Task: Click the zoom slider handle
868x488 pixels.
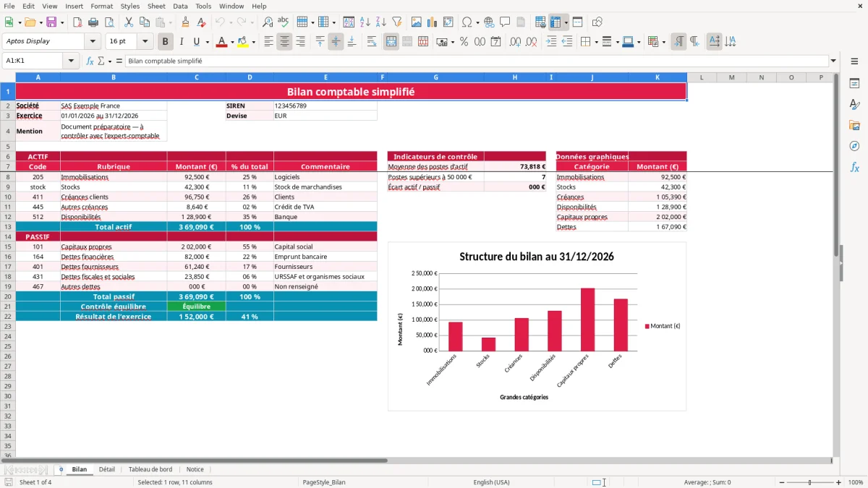Action: point(810,482)
